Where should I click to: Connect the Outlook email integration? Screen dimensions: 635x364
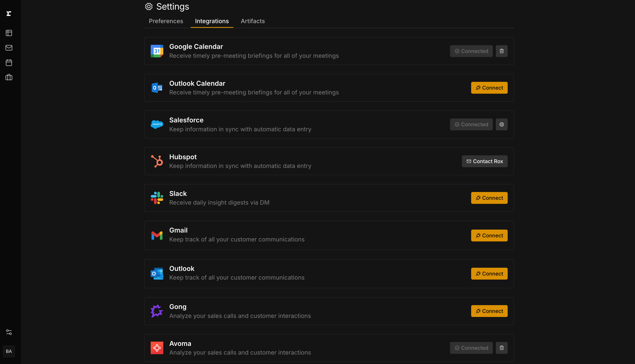tap(489, 274)
